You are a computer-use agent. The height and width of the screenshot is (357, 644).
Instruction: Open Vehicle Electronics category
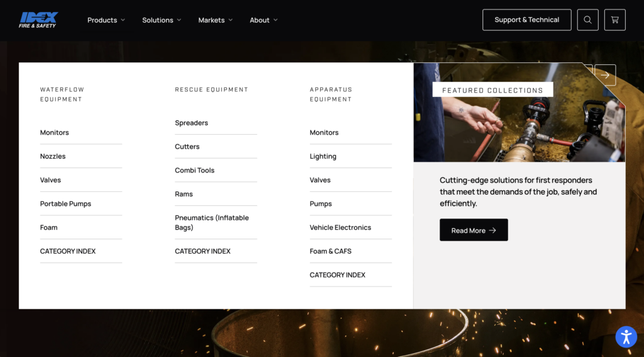tap(340, 227)
